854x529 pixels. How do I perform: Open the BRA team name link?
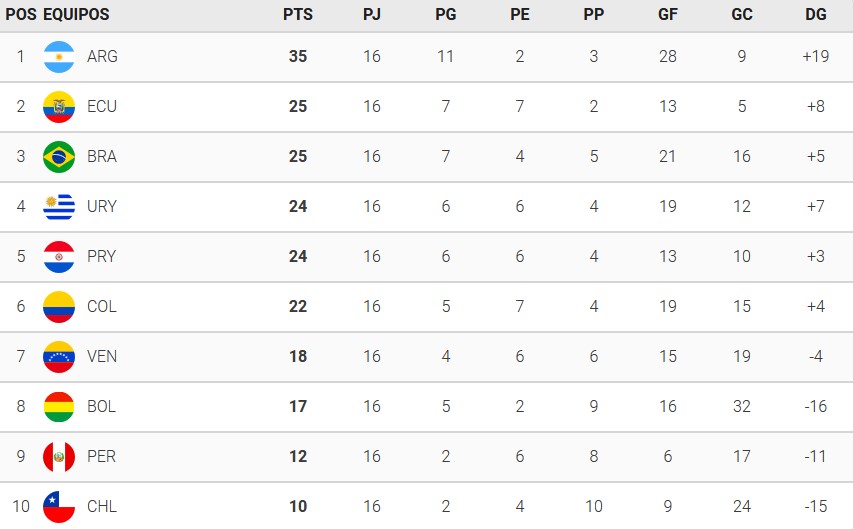102,157
